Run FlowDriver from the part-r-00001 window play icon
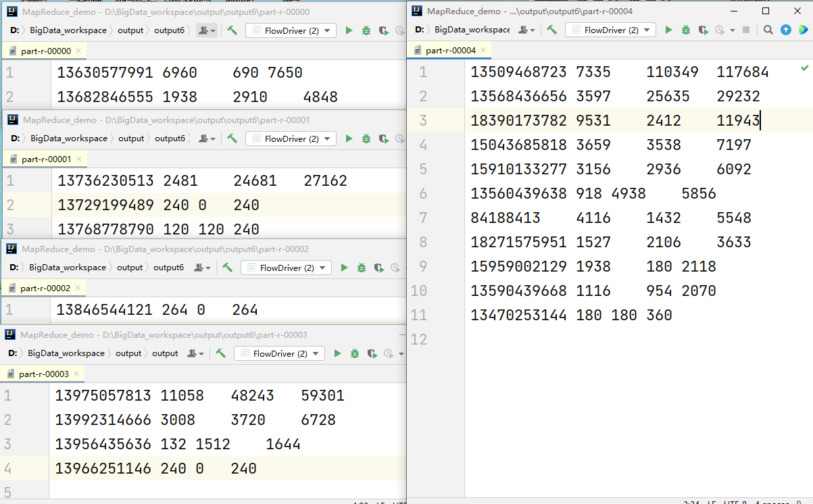 coord(348,138)
